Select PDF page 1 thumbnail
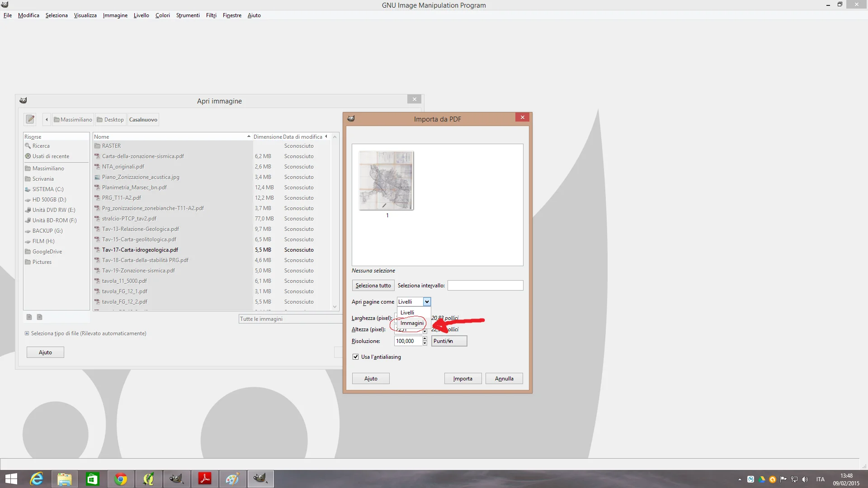Viewport: 868px width, 488px height. coord(386,181)
